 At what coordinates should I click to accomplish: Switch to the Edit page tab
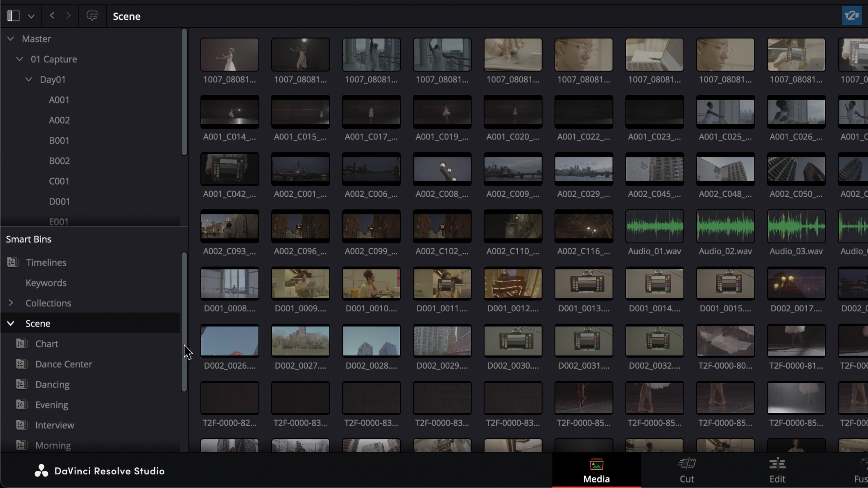777,470
